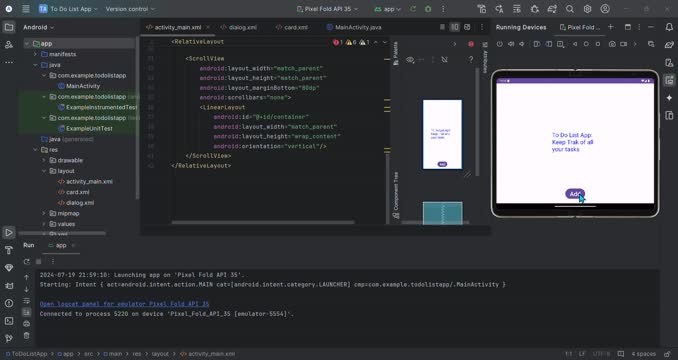This screenshot has height=360, width=678.
Task: Click the Add button in the emulator
Action: point(575,194)
